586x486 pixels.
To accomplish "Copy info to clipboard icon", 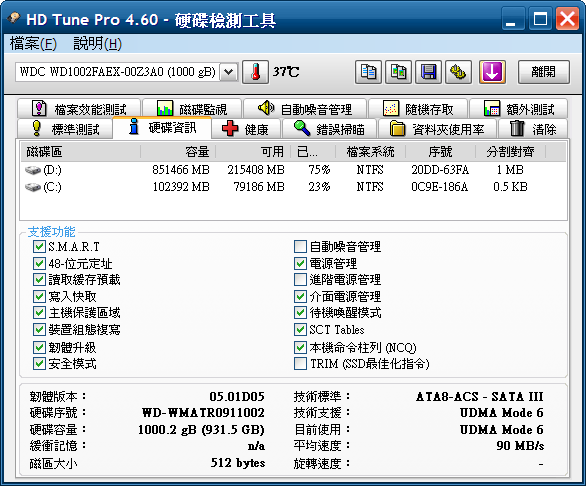I will 368,72.
